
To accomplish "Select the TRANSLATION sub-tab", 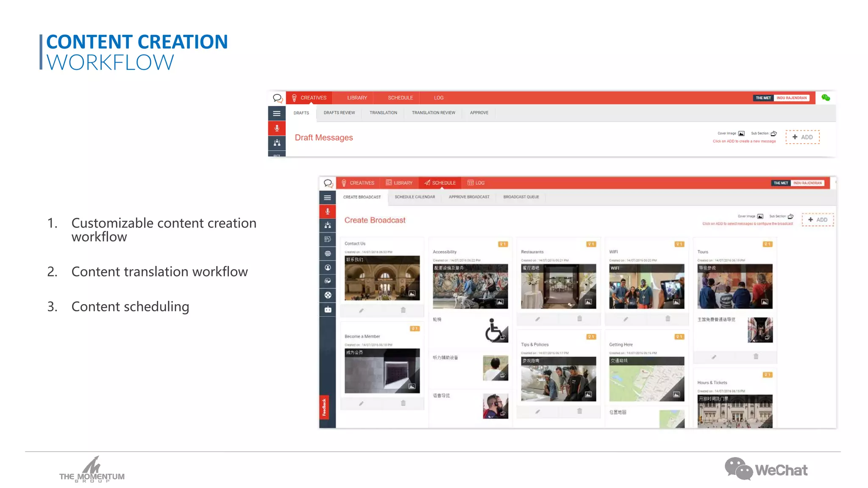I will pos(383,113).
